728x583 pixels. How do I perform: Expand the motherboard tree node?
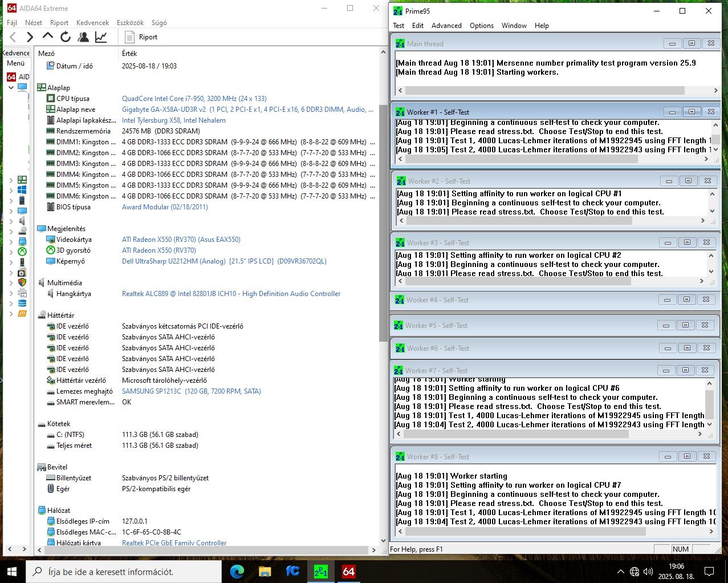(11, 180)
